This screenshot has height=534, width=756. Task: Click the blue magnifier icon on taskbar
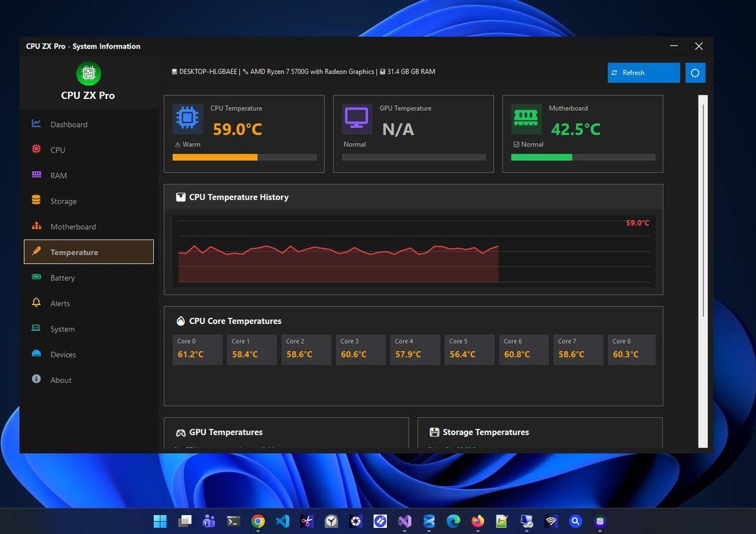[575, 521]
